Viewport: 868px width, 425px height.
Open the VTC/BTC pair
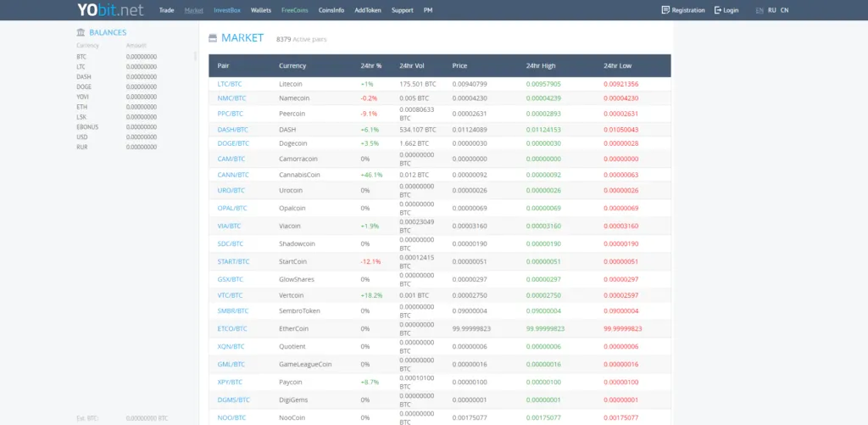coord(230,295)
